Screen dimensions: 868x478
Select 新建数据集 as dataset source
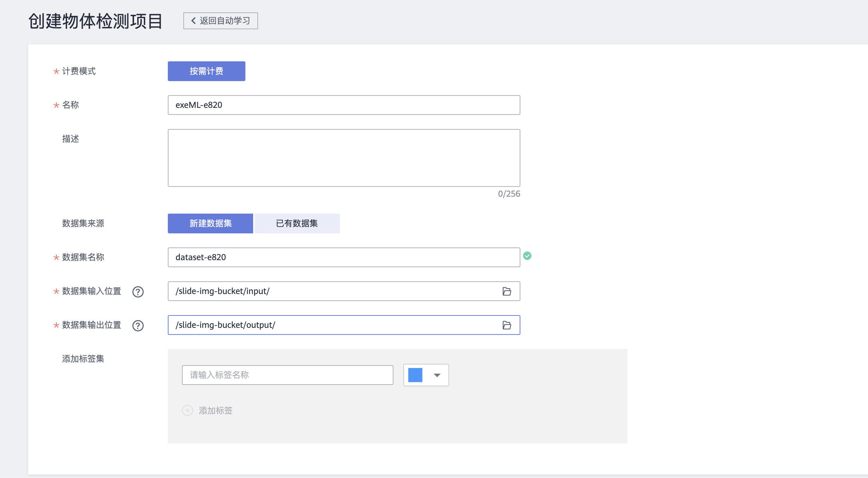click(210, 223)
